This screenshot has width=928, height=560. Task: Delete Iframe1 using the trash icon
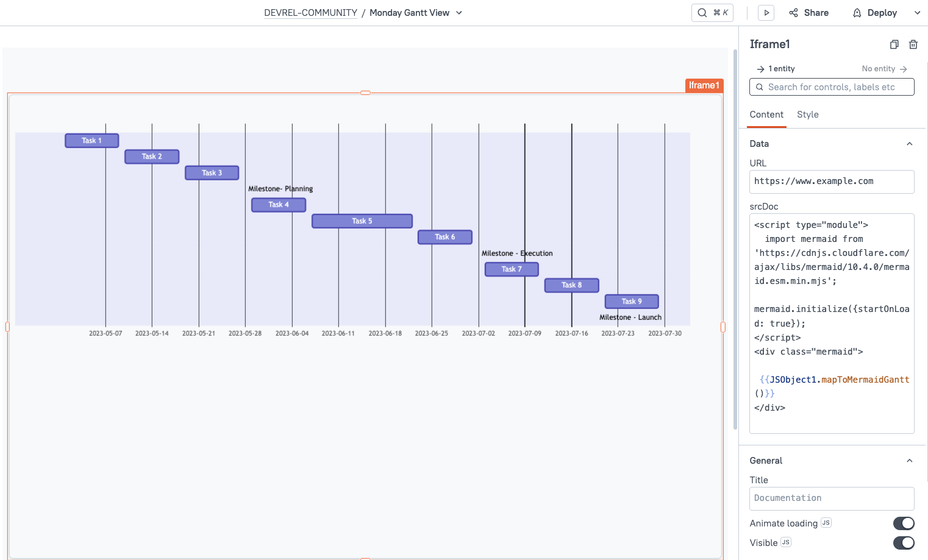[x=913, y=44]
